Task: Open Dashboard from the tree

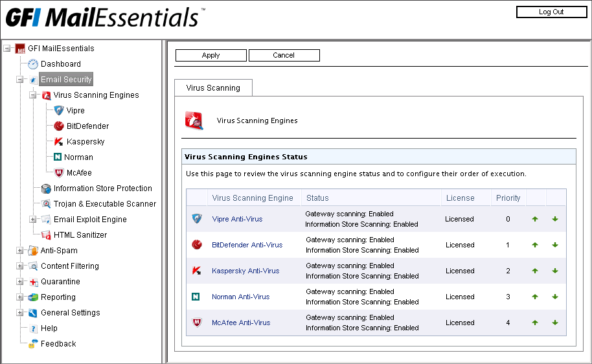Action: (61, 64)
